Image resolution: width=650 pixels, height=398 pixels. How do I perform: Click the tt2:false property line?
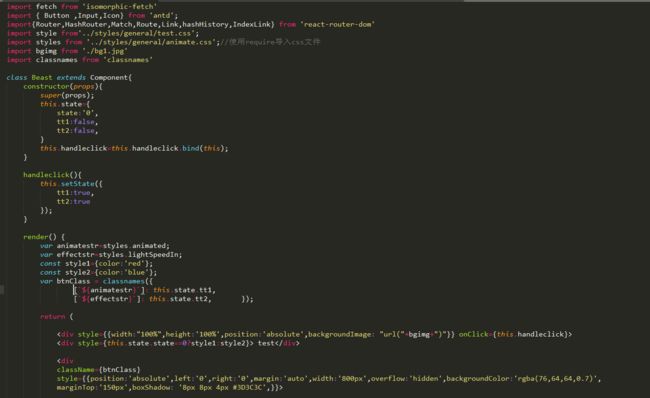click(x=77, y=131)
